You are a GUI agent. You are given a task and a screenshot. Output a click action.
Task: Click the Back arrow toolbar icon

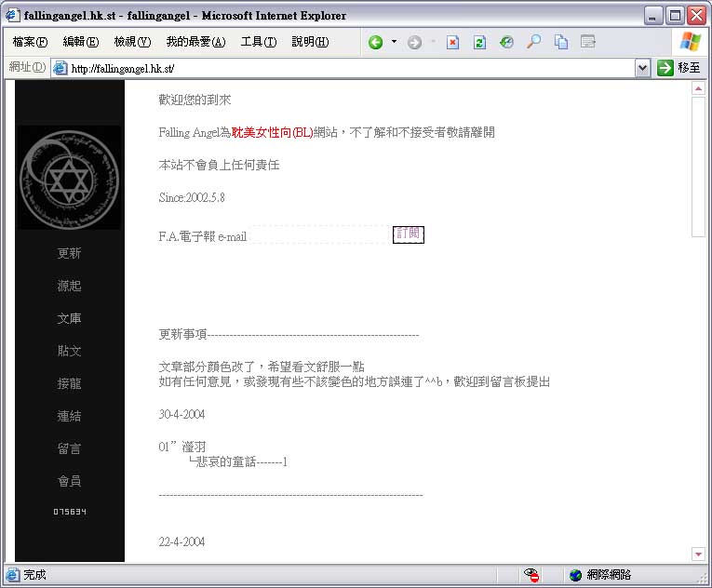pos(375,42)
